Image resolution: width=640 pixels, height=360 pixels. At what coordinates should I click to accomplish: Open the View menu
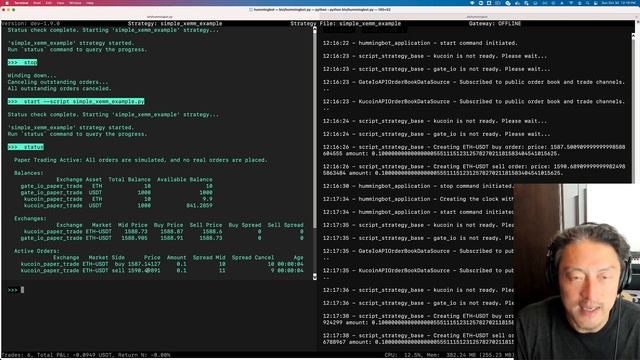point(60,3)
